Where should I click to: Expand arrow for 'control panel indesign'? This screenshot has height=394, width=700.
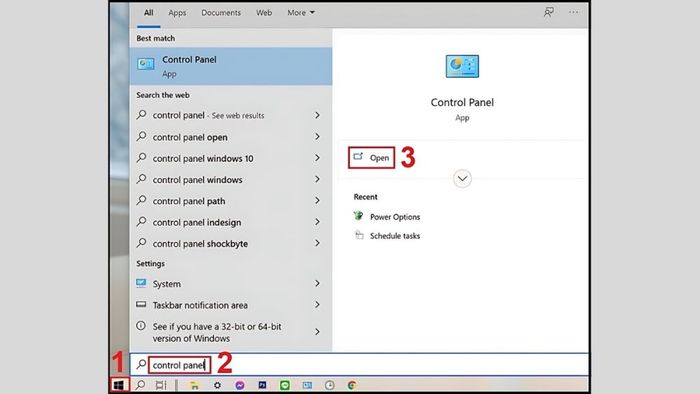point(317,222)
